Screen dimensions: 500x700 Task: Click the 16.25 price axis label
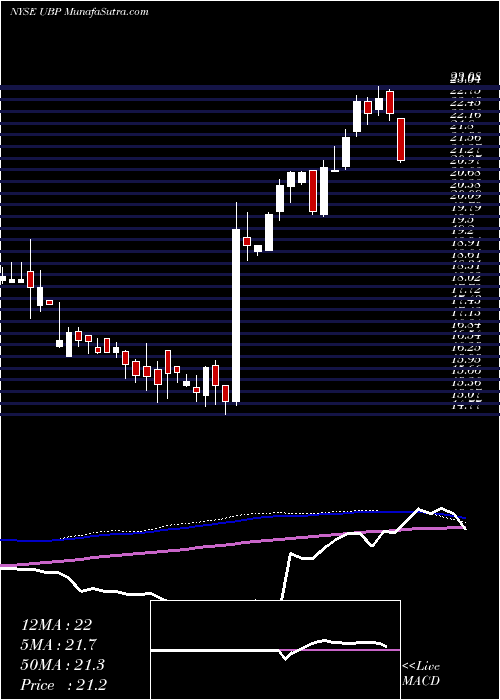pyautogui.click(x=466, y=348)
